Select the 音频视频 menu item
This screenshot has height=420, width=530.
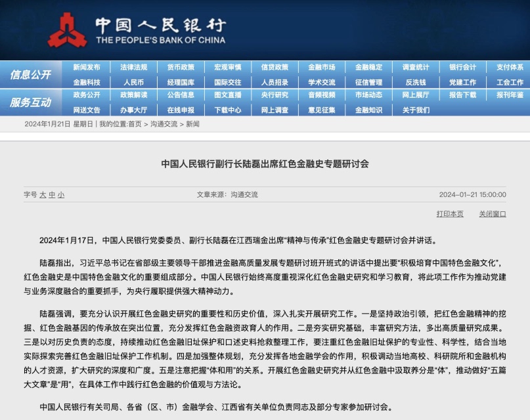pyautogui.click(x=321, y=95)
